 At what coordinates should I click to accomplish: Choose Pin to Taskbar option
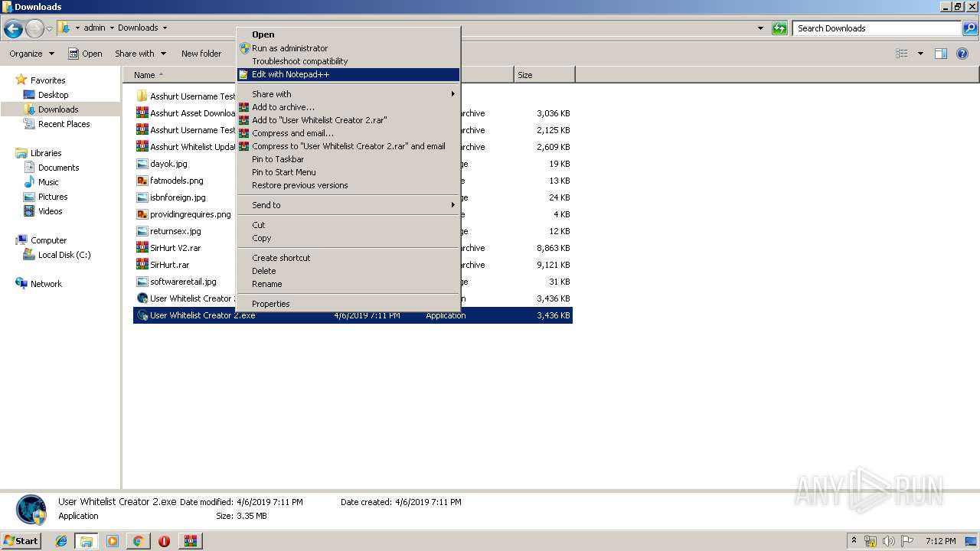[x=348, y=159]
